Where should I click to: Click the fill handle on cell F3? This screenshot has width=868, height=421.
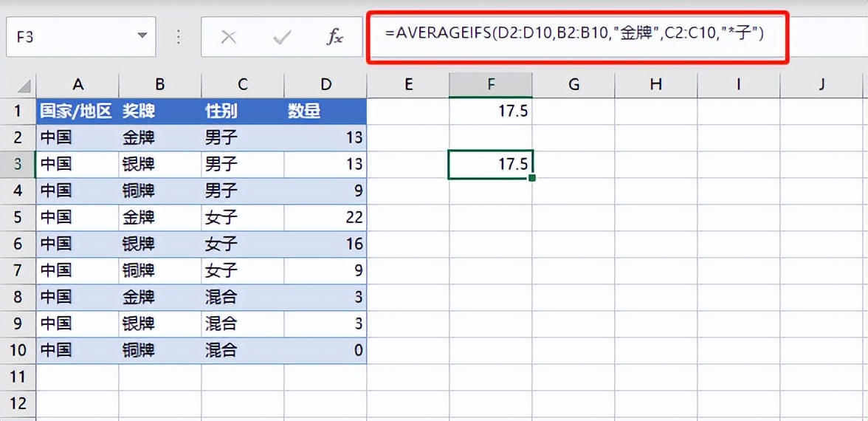point(532,178)
